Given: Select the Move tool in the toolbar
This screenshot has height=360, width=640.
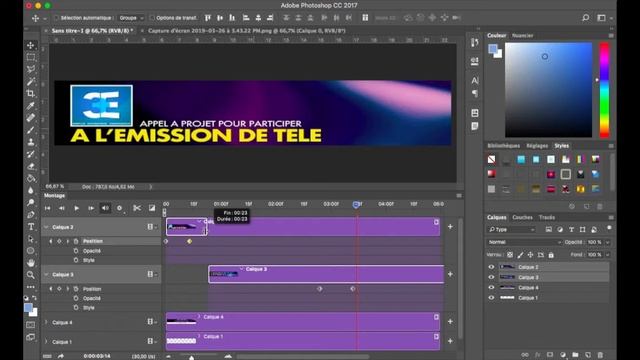Looking at the screenshot, I should pyautogui.click(x=31, y=45).
